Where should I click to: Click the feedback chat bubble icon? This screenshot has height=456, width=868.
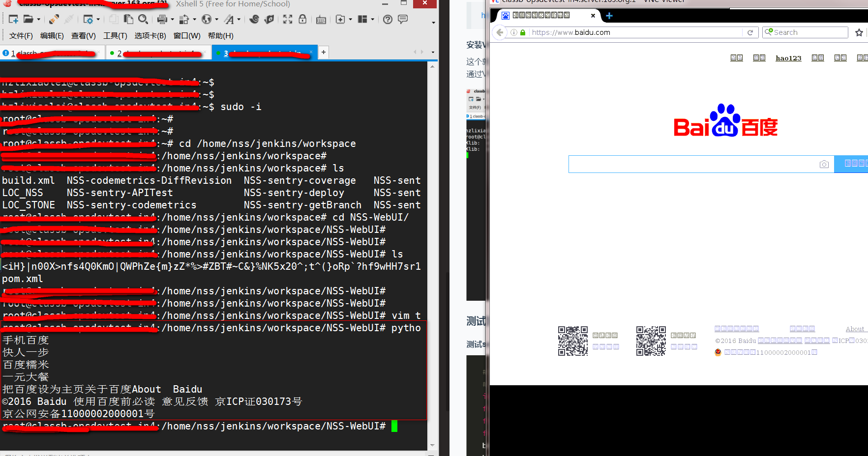tap(403, 19)
